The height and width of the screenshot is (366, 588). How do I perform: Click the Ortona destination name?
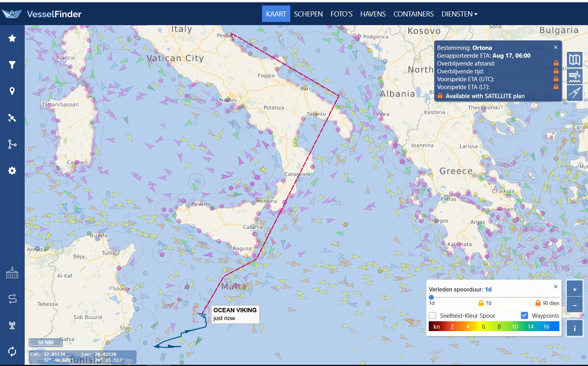[x=482, y=47]
